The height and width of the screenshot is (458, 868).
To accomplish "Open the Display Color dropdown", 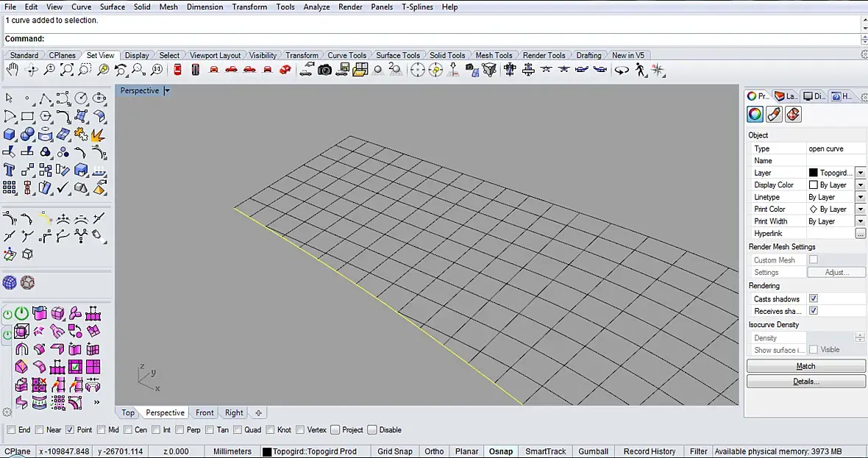I will pos(860,185).
